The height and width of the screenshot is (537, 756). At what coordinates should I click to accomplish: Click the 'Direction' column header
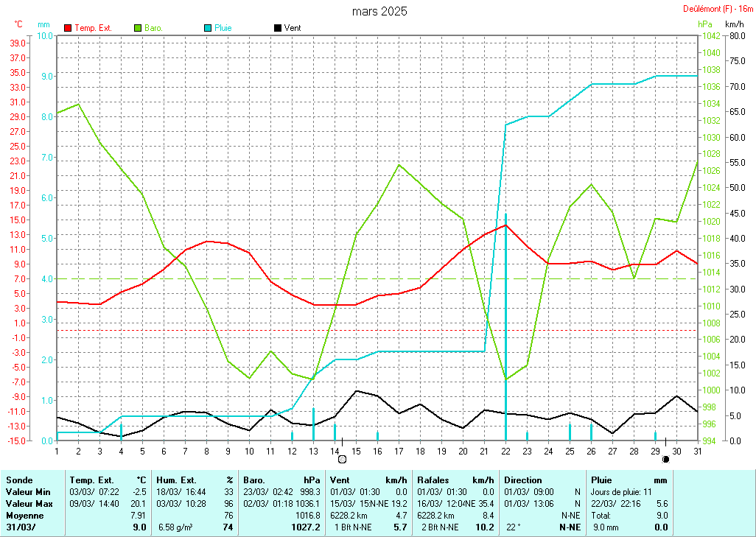pos(523,480)
